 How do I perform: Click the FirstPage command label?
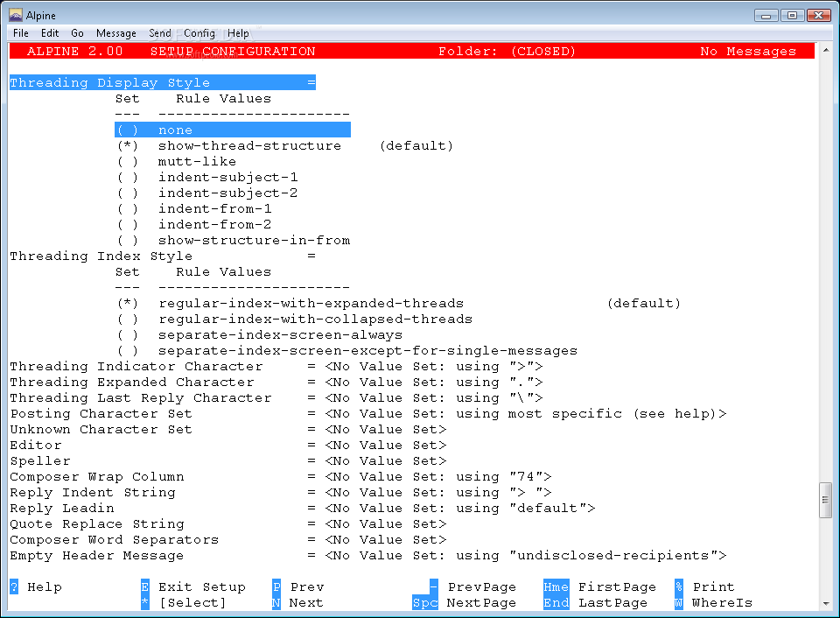(617, 586)
